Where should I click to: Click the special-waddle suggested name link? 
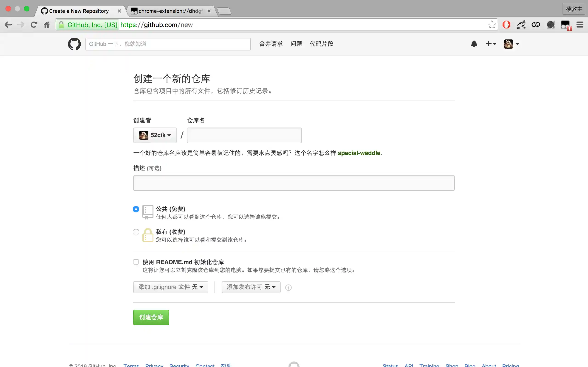(x=359, y=153)
